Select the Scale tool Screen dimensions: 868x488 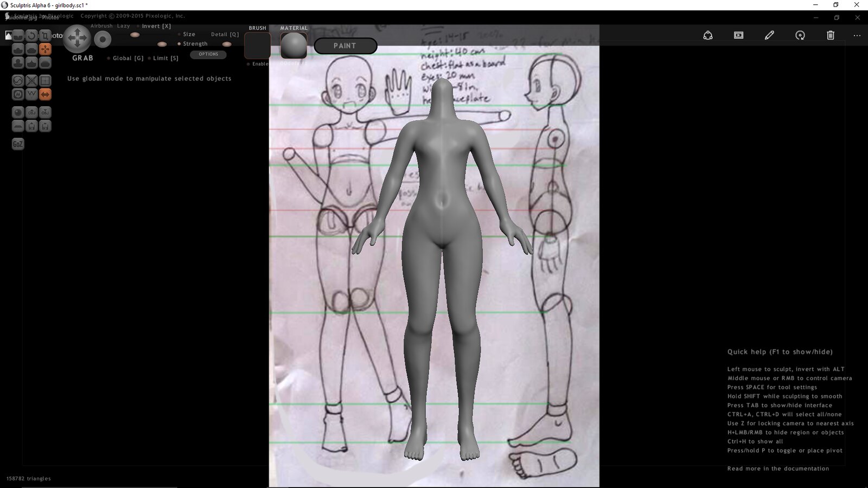coord(45,35)
